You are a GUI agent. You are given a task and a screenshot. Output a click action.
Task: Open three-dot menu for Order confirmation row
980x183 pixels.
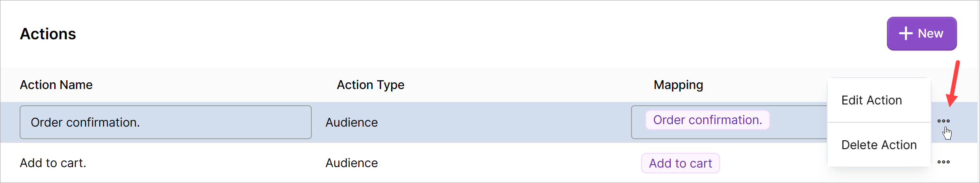(943, 121)
